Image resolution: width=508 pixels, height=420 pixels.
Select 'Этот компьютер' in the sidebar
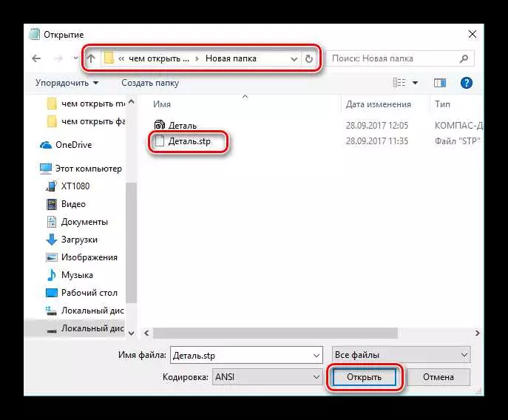81,169
